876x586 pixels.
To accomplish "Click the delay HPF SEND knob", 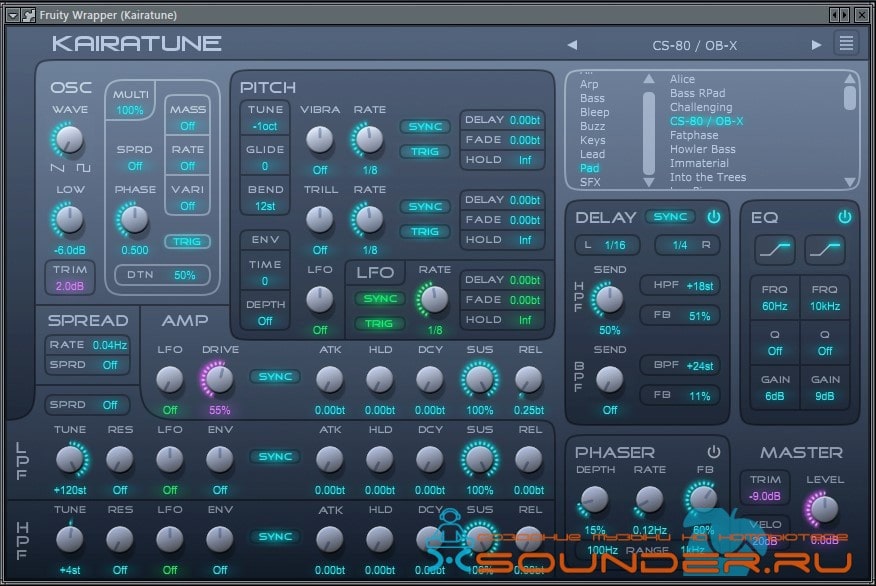I will pyautogui.click(x=609, y=299).
